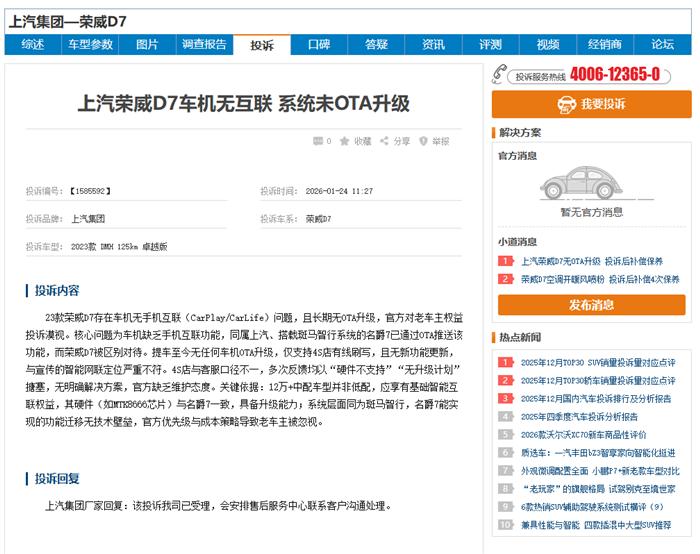700x554 pixels.
Task: Click the 分享 share icon
Action: pyautogui.click(x=385, y=142)
